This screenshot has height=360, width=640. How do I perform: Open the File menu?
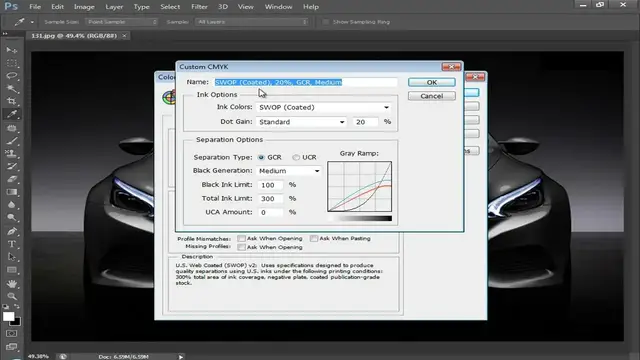tap(35, 7)
